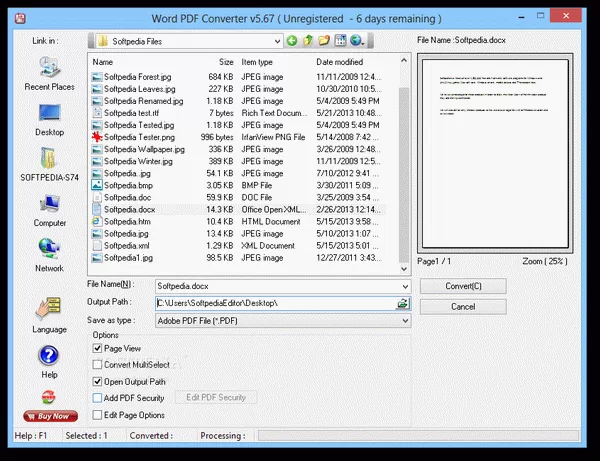This screenshot has width=600, height=461.
Task: Click the Cancel button
Action: tap(463, 307)
